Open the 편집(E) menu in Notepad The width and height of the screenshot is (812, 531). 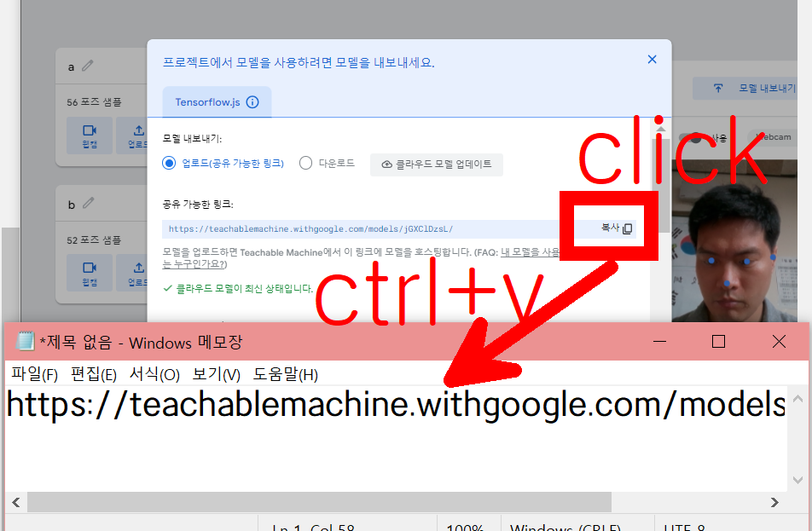[94, 373]
